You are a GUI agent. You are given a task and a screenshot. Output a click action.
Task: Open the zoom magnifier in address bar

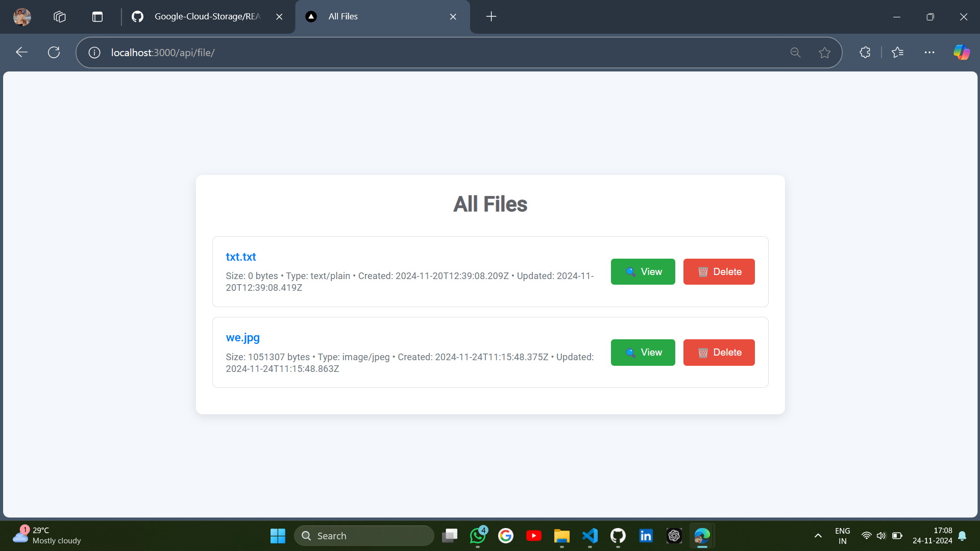(x=795, y=53)
